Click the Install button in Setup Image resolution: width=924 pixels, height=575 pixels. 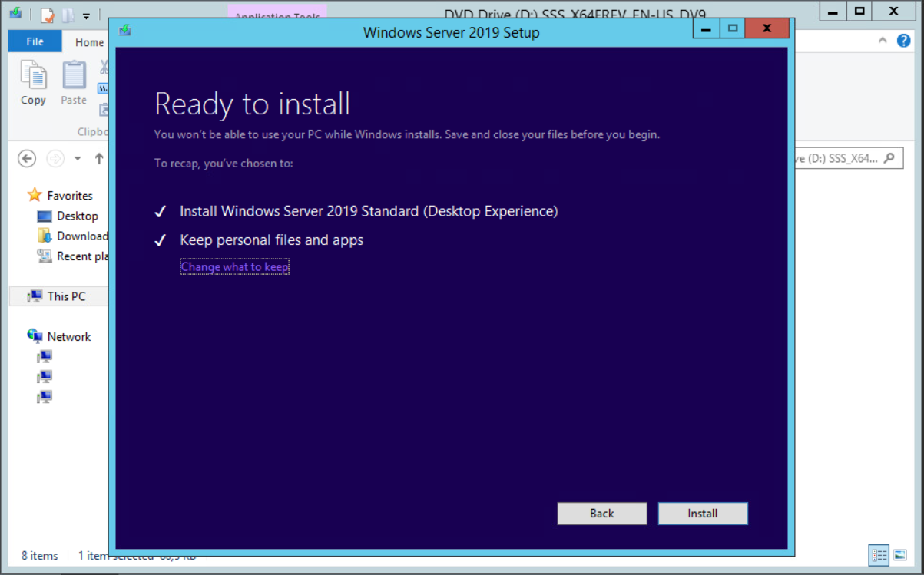coord(702,514)
